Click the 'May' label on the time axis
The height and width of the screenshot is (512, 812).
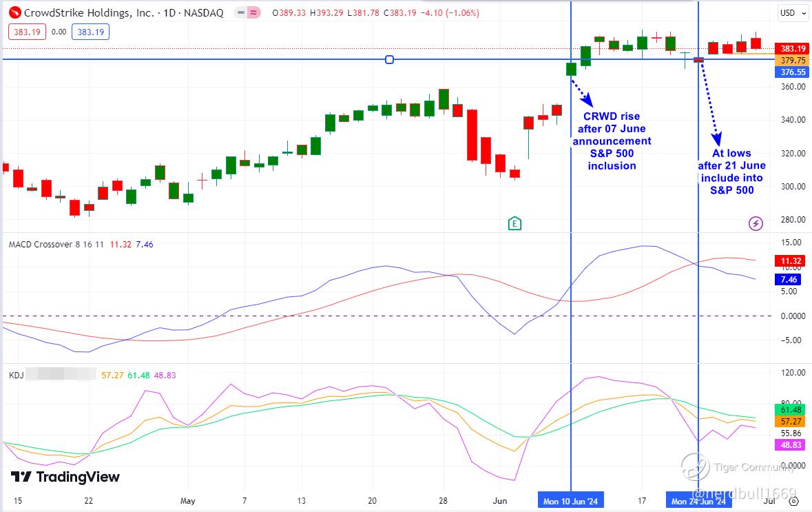click(187, 501)
